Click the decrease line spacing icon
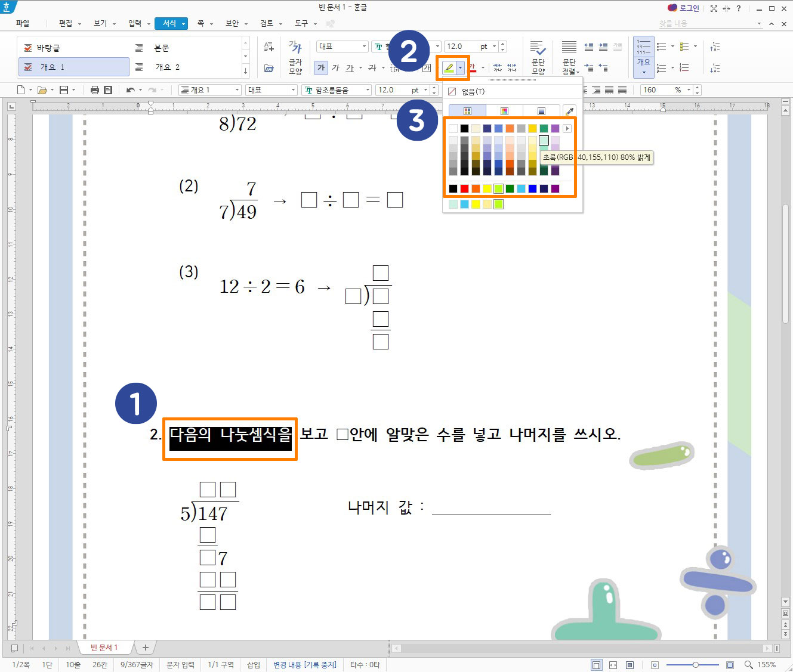This screenshot has width=793, height=672. coord(715,68)
